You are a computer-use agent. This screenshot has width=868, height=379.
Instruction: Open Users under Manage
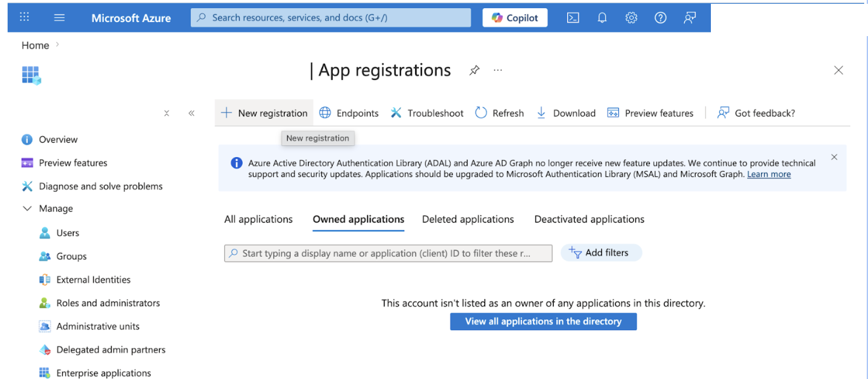[x=68, y=233]
